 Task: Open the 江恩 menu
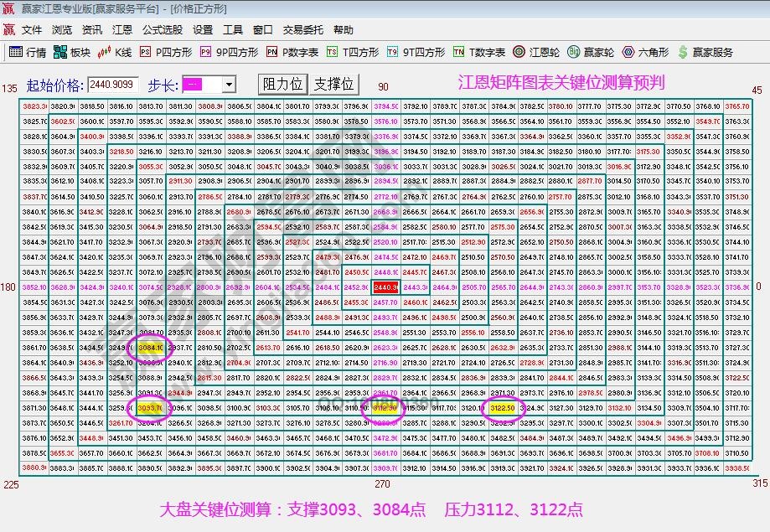[x=121, y=29]
